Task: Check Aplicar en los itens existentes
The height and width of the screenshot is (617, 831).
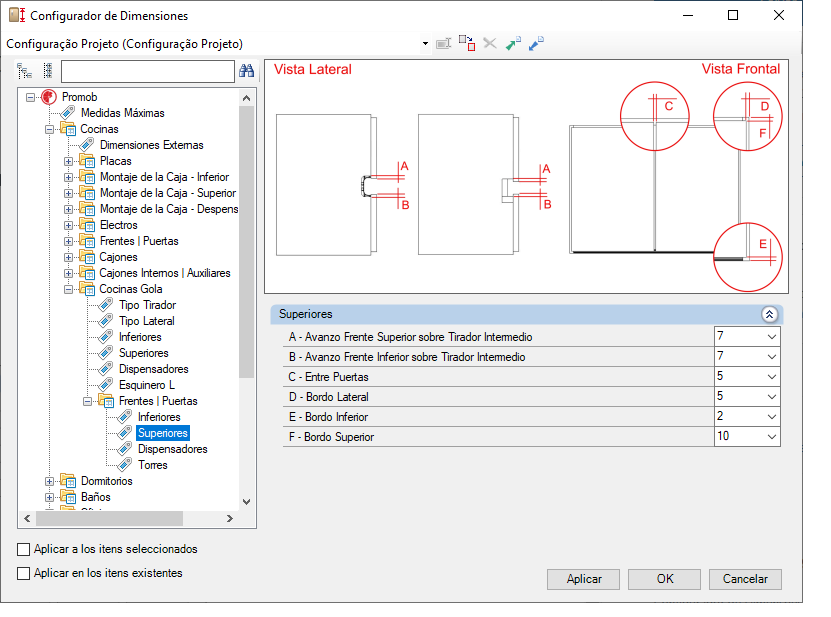Action: 24,573
